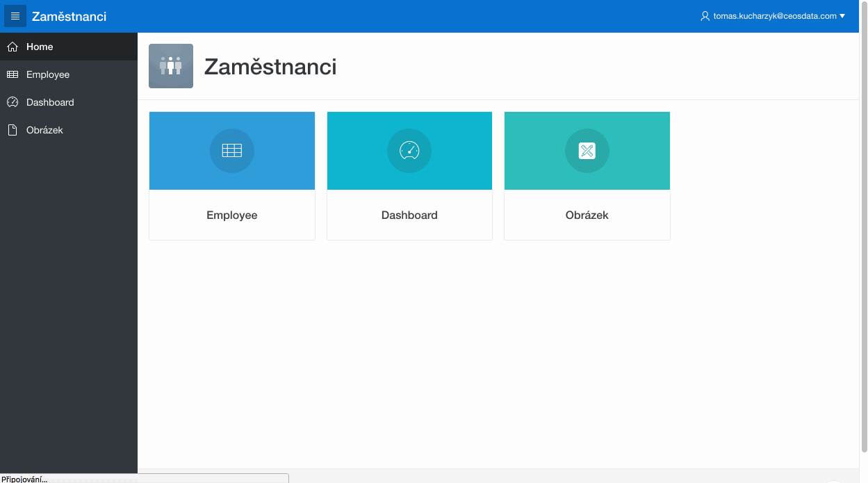The image size is (868, 483).
Task: Click the Dashboard gauge icon in sidebar
Action: pyautogui.click(x=12, y=102)
